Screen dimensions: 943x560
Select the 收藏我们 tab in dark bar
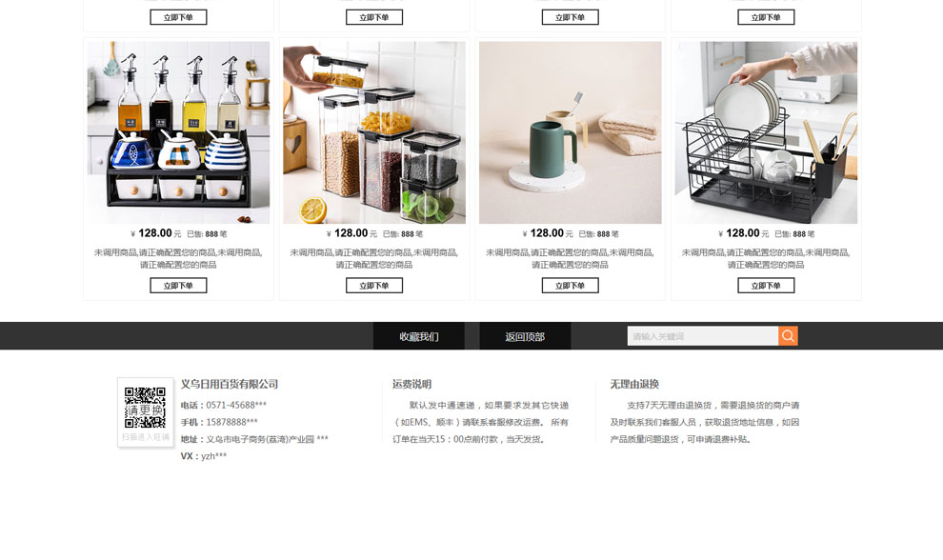[418, 336]
